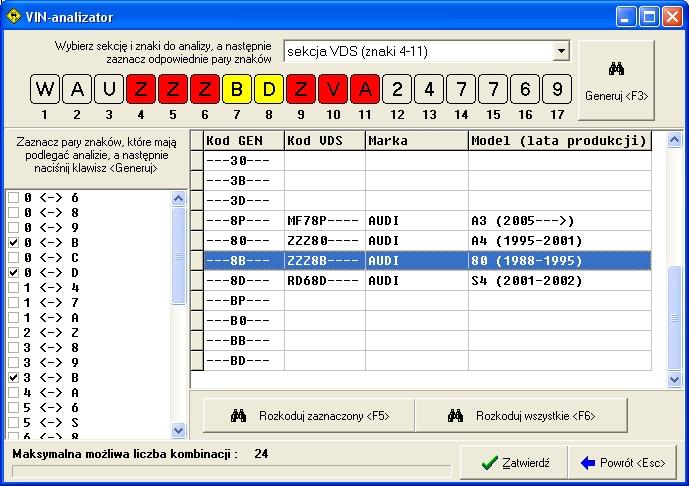Click Model (lata produkcji) column header
689x486 pixels.
(560, 141)
